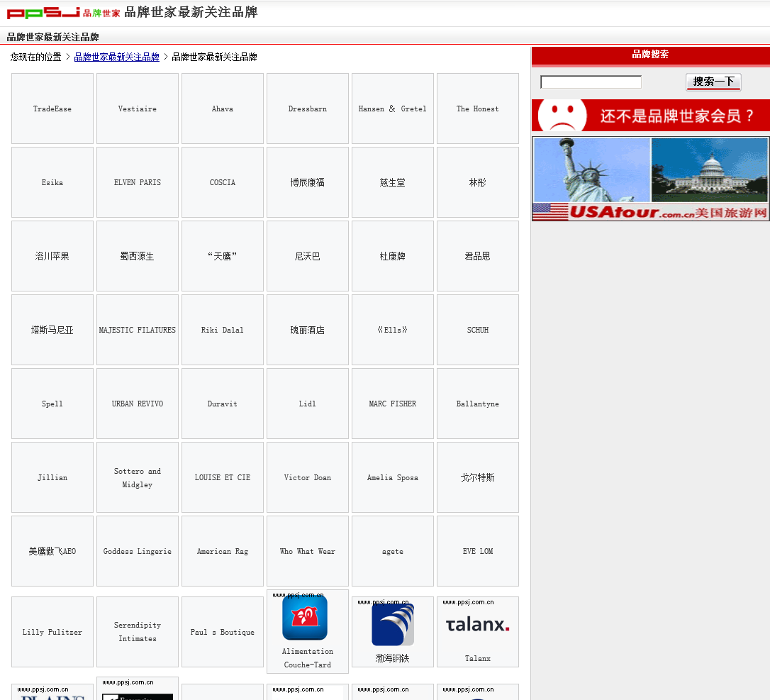Select the Paul s Boutique brand tile
The width and height of the screenshot is (770, 700).
(x=223, y=632)
